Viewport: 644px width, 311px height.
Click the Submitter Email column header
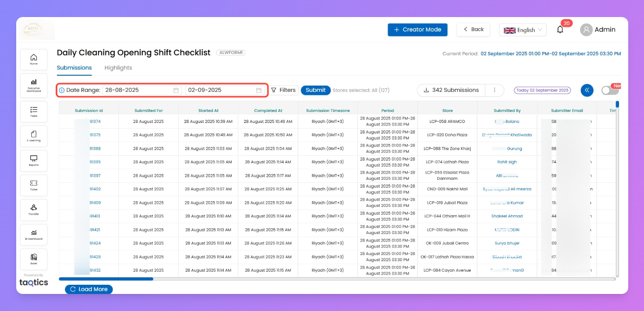(x=567, y=111)
